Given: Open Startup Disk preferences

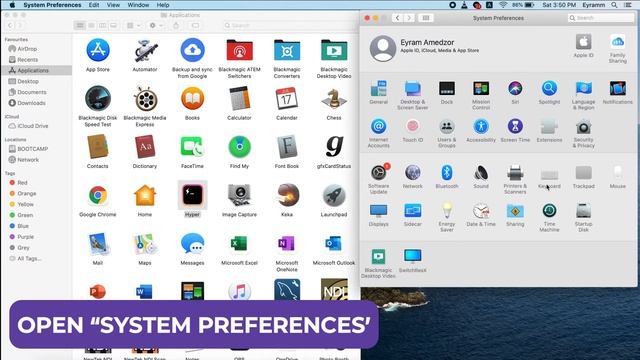Looking at the screenshot, I should pyautogui.click(x=583, y=218).
